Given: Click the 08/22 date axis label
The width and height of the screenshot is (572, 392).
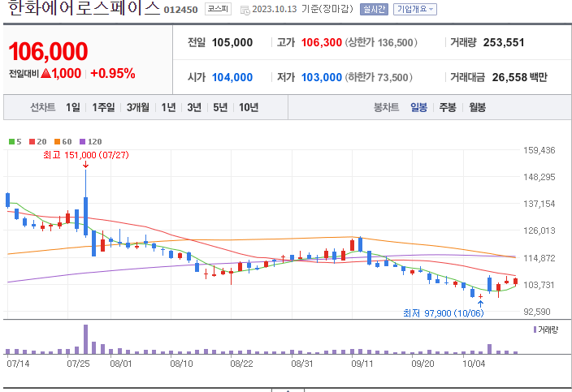Looking at the screenshot, I should [241, 364].
